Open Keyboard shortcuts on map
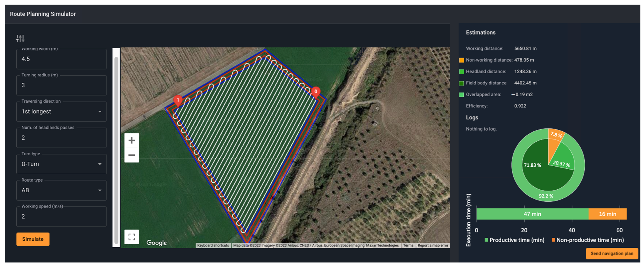 coord(213,245)
